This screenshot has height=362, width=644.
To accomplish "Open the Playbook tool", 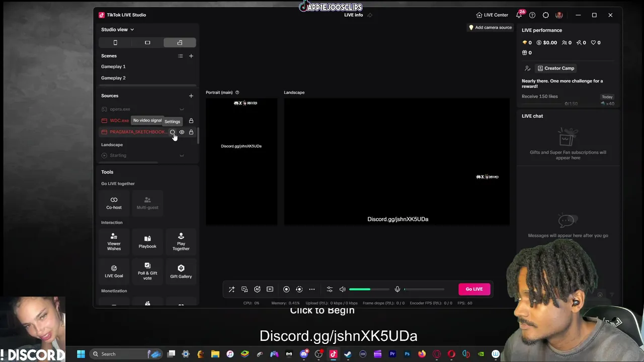I will point(147,241).
